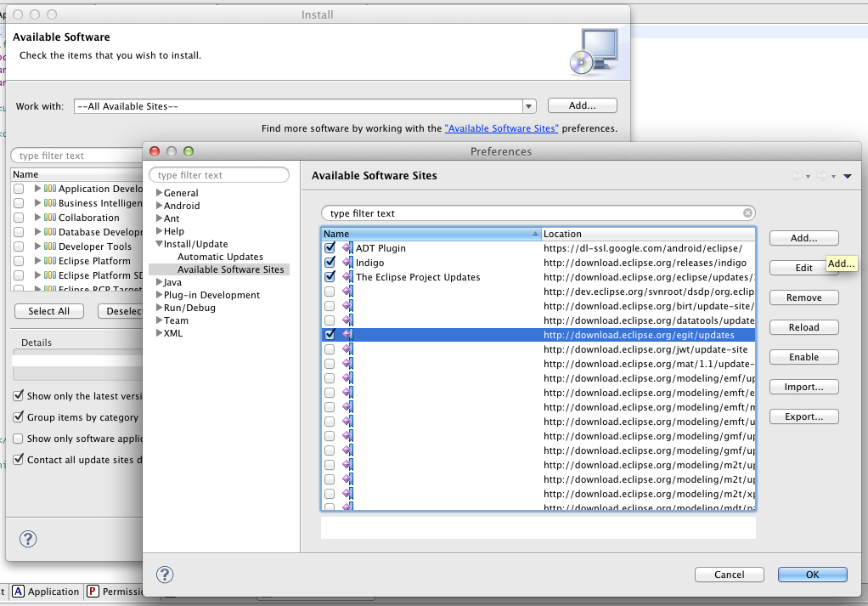Check the Collaboration category checkbox
868x606 pixels.
(x=19, y=218)
